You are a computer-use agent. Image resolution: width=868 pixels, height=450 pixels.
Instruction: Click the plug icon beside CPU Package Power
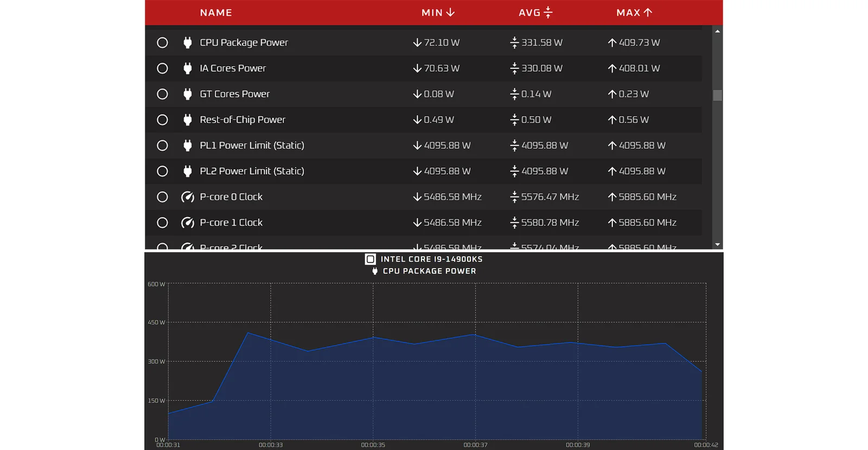(x=188, y=42)
